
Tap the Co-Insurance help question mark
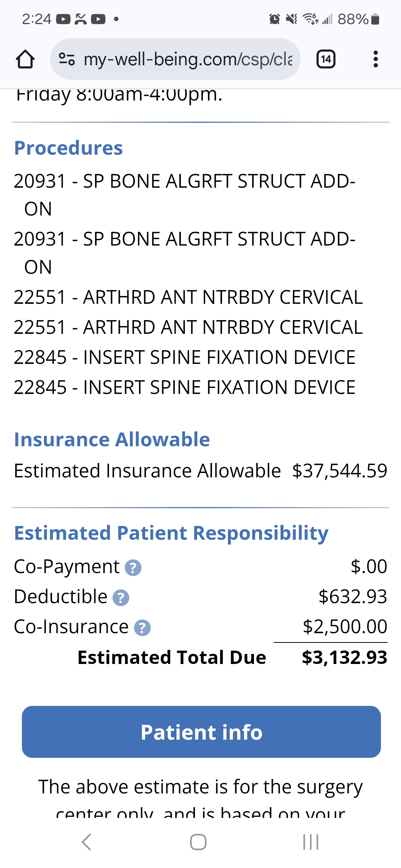142,628
